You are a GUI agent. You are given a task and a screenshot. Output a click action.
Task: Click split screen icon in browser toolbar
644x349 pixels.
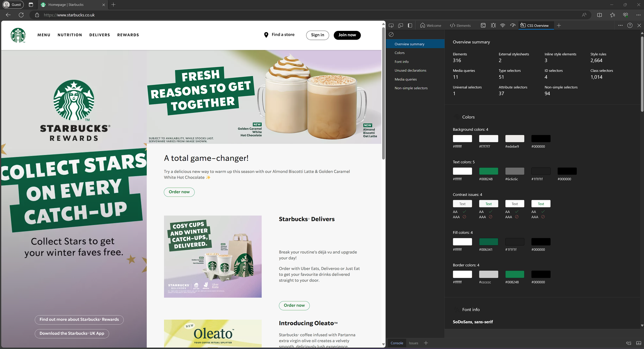pos(599,15)
